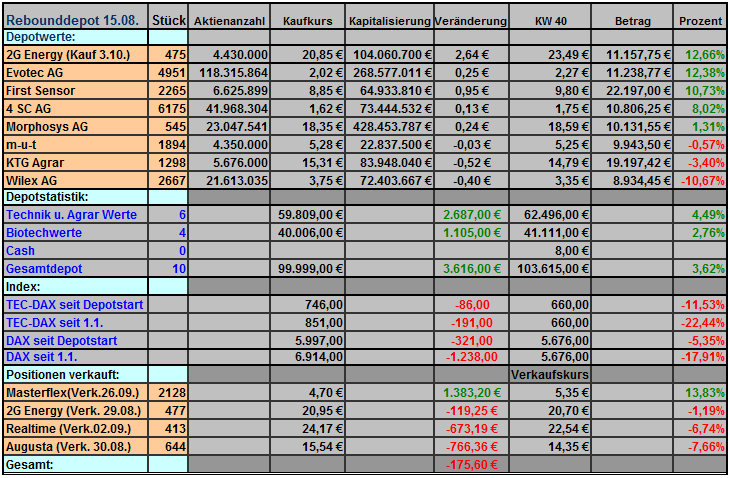
Task: Select the Masterflex(Verk.26.09.) row
Action: [75, 392]
